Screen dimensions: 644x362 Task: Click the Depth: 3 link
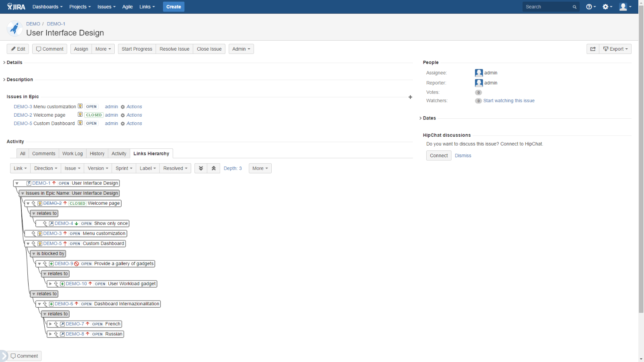tap(233, 169)
